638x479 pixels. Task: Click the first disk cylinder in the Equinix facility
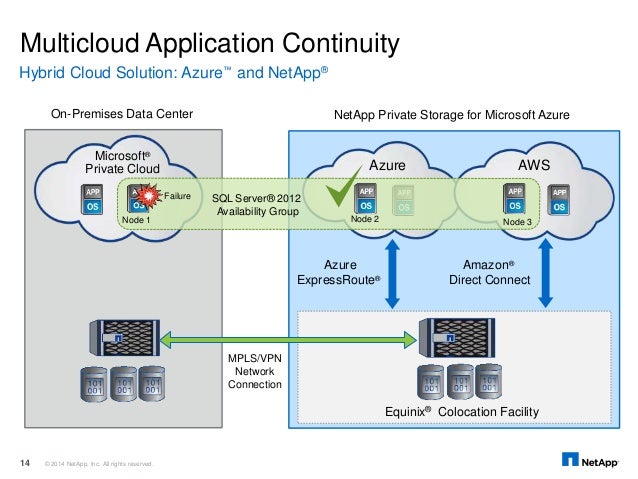(431, 382)
